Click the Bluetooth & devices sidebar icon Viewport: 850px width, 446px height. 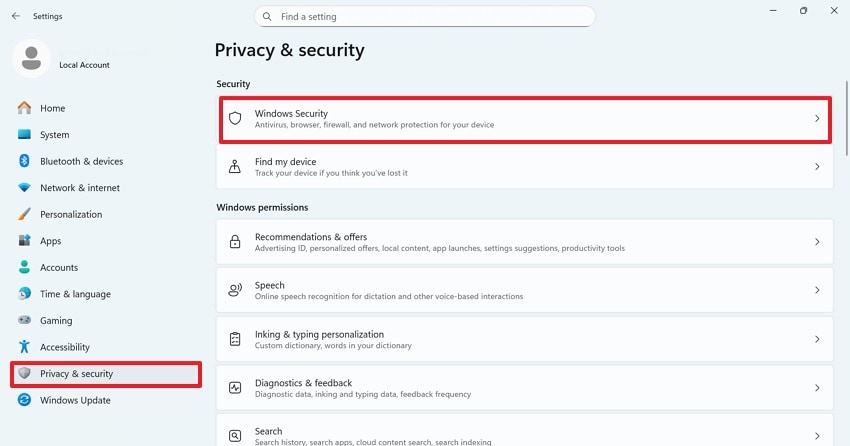(24, 161)
